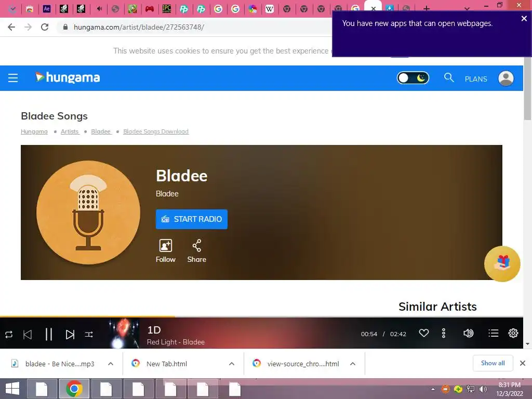Click the Hungama breadcrumb link
The height and width of the screenshot is (399, 532).
click(34, 131)
